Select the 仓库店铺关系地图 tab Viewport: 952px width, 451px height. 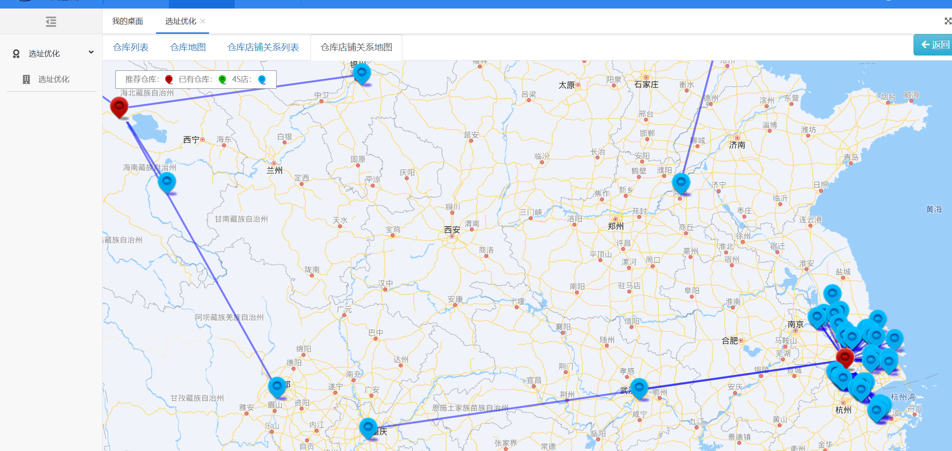[x=356, y=47]
